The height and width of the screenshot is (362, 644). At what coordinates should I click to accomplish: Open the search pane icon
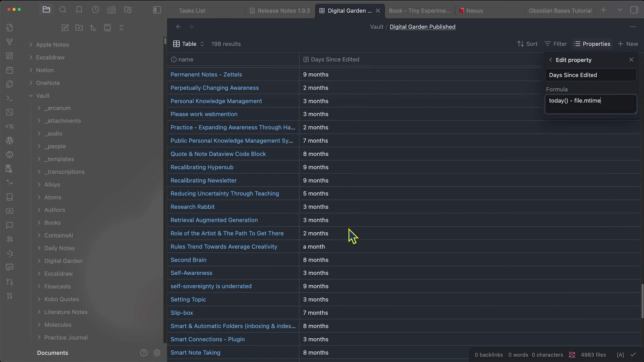(63, 10)
